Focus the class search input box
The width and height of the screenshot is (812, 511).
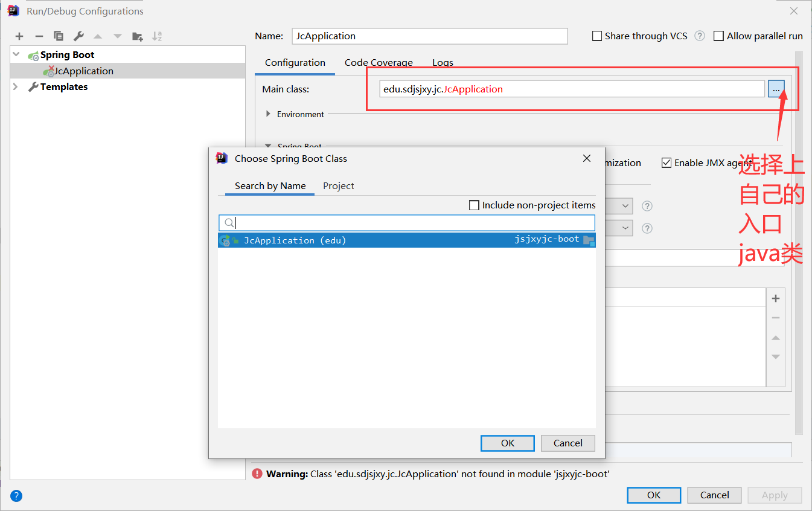[x=407, y=223]
